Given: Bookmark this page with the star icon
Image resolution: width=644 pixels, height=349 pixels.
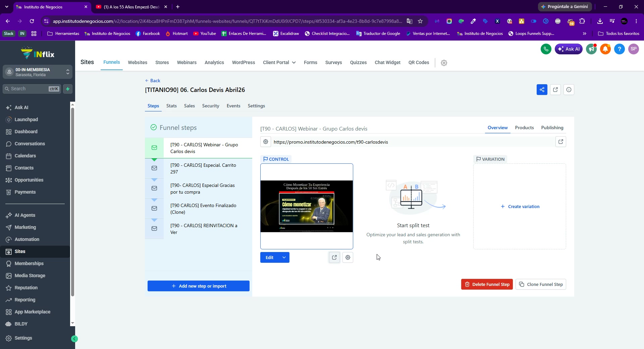Looking at the screenshot, I should 420,21.
